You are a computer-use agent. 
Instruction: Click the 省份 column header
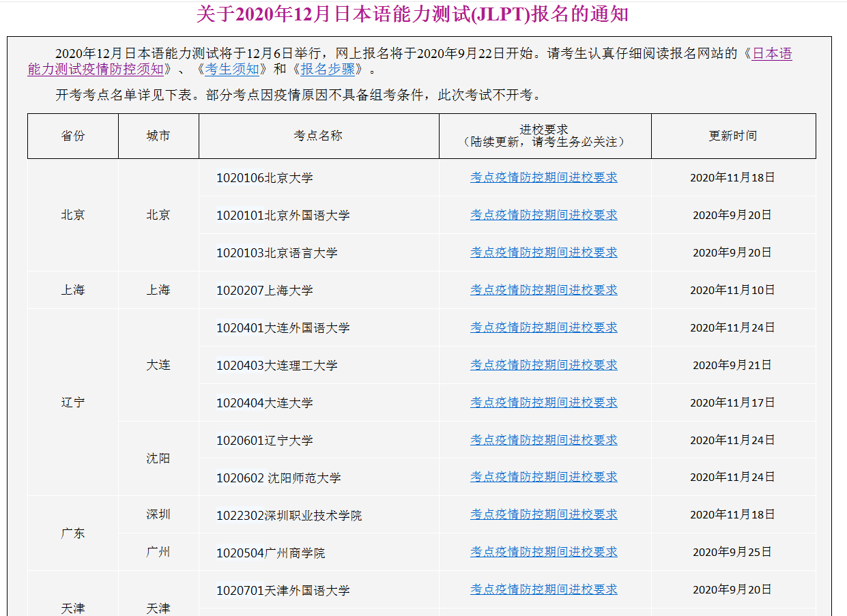[x=73, y=136]
